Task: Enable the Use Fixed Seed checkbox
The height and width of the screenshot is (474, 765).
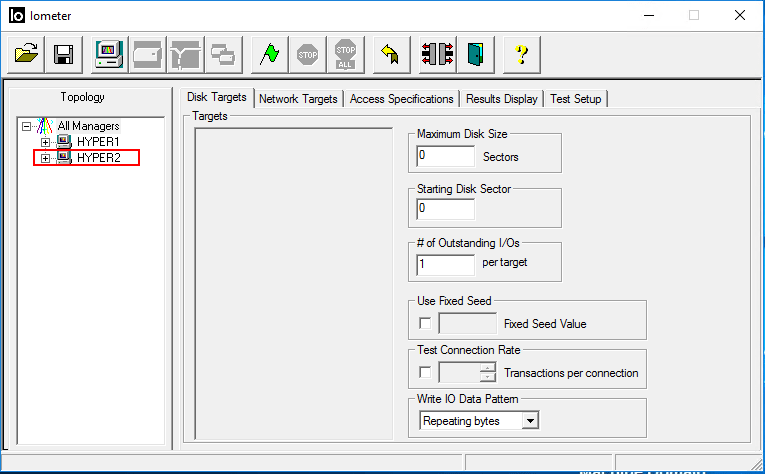Action: coord(425,323)
